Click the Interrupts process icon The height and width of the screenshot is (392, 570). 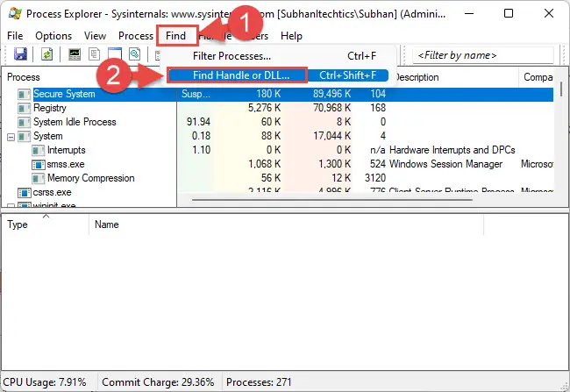[39, 151]
